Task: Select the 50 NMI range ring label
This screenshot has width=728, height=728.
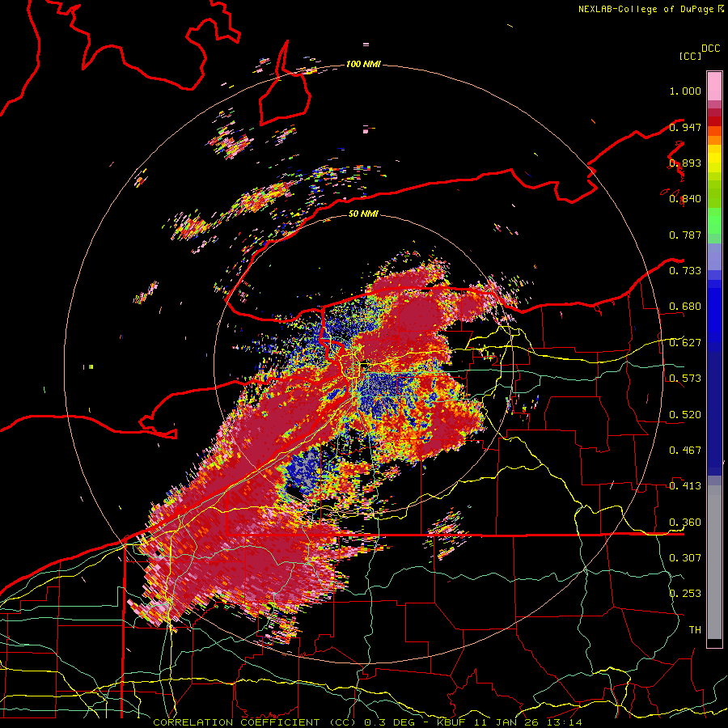Action: pyautogui.click(x=363, y=214)
